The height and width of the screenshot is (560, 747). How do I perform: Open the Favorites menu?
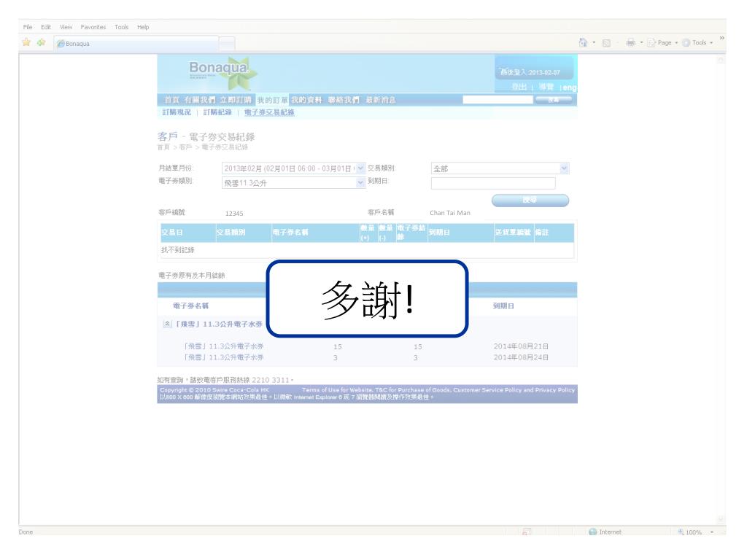coord(93,27)
